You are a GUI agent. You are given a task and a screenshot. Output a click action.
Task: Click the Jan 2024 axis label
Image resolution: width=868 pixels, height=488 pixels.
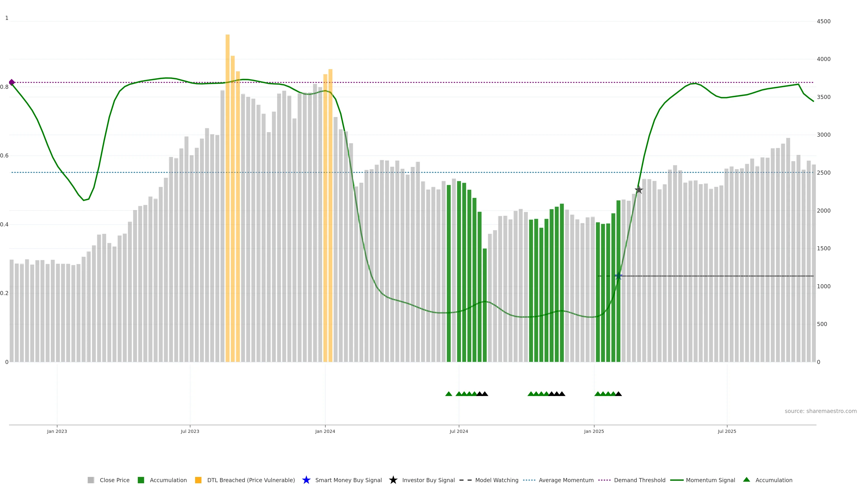[x=325, y=431]
